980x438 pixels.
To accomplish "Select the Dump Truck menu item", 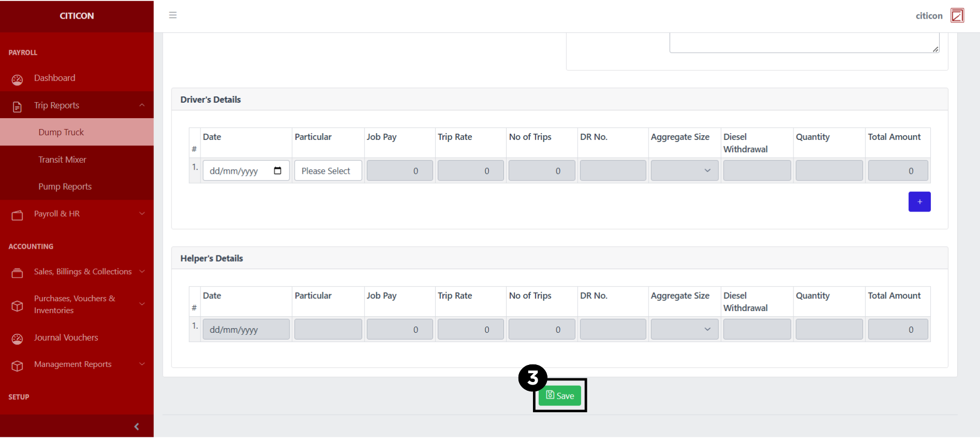I will (x=61, y=132).
